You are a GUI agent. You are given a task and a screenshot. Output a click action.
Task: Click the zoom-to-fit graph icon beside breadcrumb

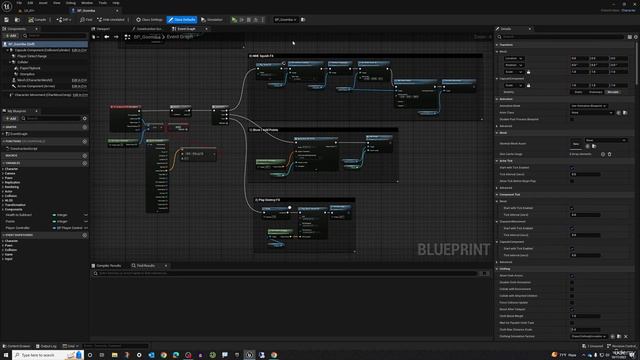point(127,37)
